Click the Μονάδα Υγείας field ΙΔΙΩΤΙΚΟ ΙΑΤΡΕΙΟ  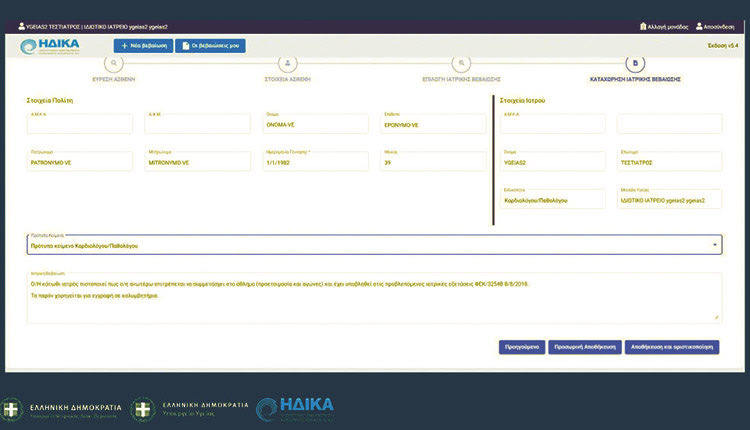coord(670,199)
